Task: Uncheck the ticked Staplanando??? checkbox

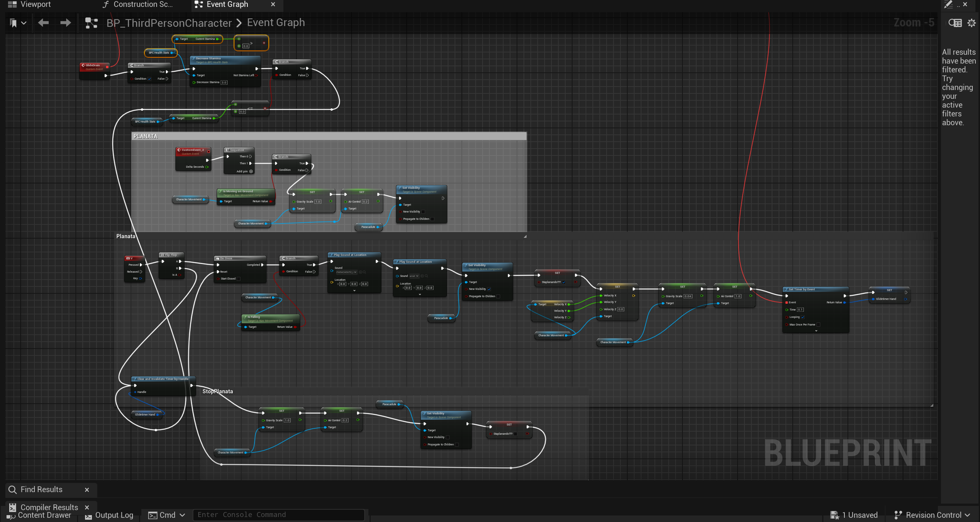Action: pyautogui.click(x=564, y=282)
